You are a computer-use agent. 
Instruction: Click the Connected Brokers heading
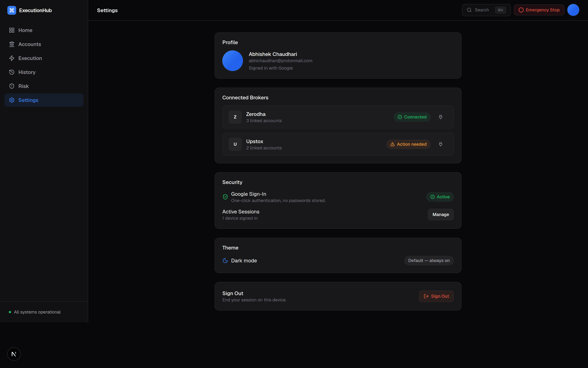coord(245,98)
